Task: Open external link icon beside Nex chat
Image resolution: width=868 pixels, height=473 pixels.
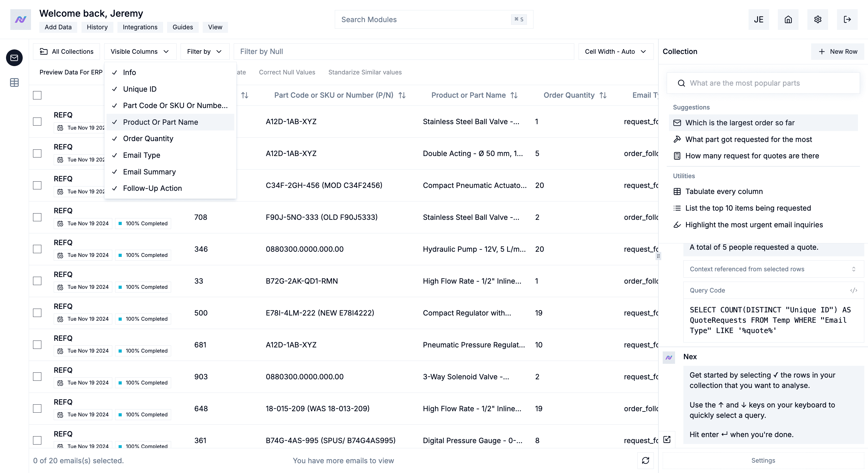Action: pos(667,439)
